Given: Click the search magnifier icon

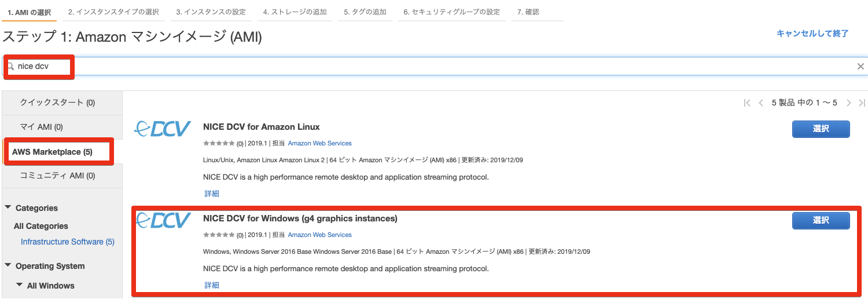Looking at the screenshot, I should [x=10, y=67].
